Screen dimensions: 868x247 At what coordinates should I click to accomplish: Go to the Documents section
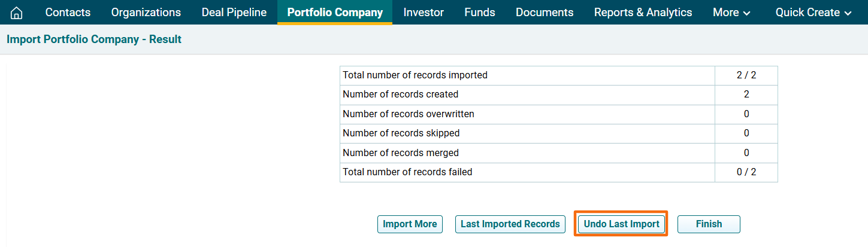pos(545,13)
